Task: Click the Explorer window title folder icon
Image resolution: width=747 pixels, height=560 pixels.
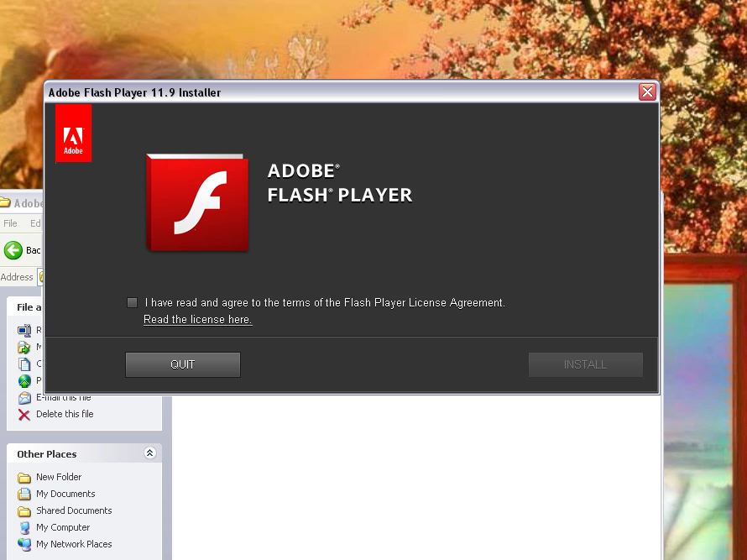Action: tap(5, 202)
